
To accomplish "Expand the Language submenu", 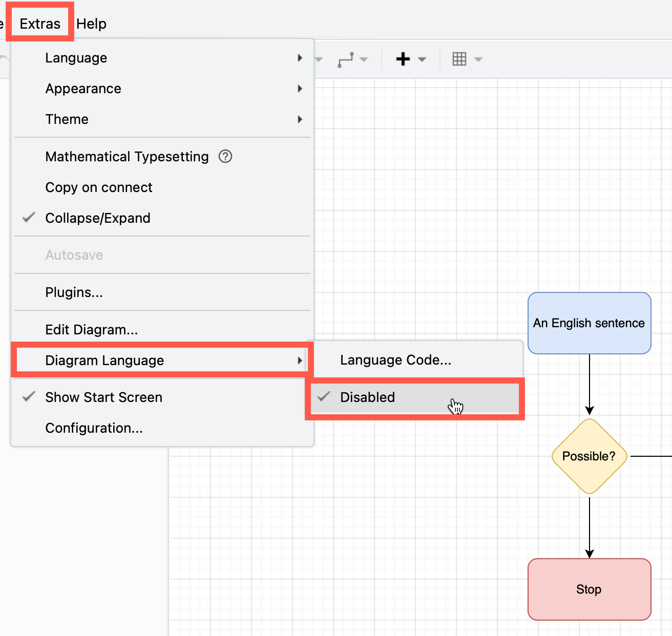I will pos(76,58).
